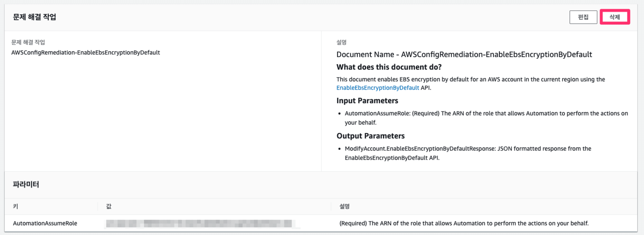Click the 값 column header
Viewport: 644px width, 235px height.
pyautogui.click(x=109, y=206)
